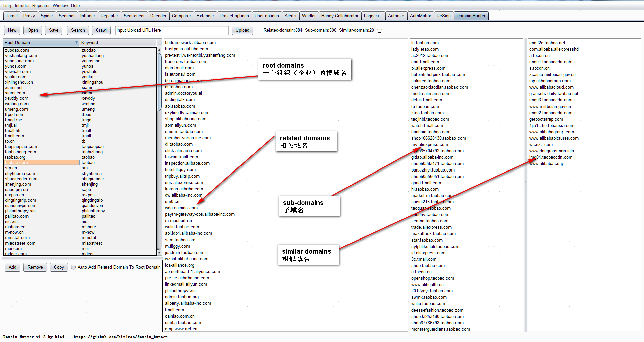Click similar domain getbootstrap.com
Image resolution: width=644 pixels, height=342 pixels.
(546, 119)
